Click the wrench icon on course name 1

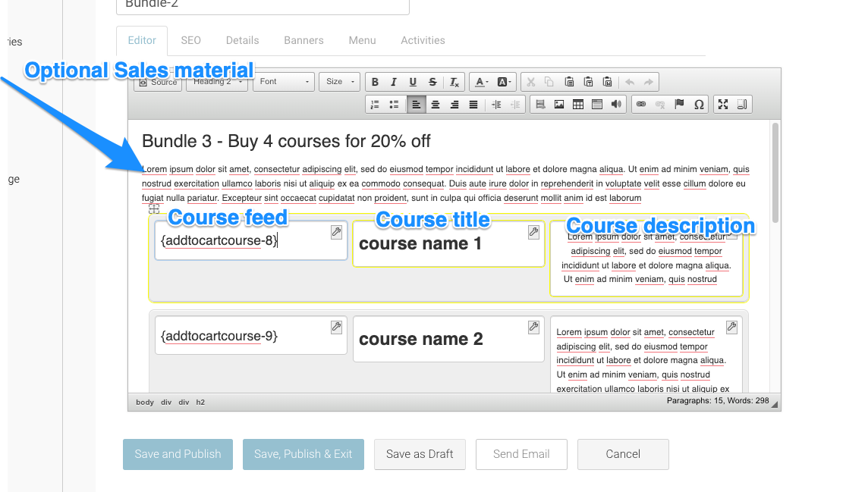point(533,232)
